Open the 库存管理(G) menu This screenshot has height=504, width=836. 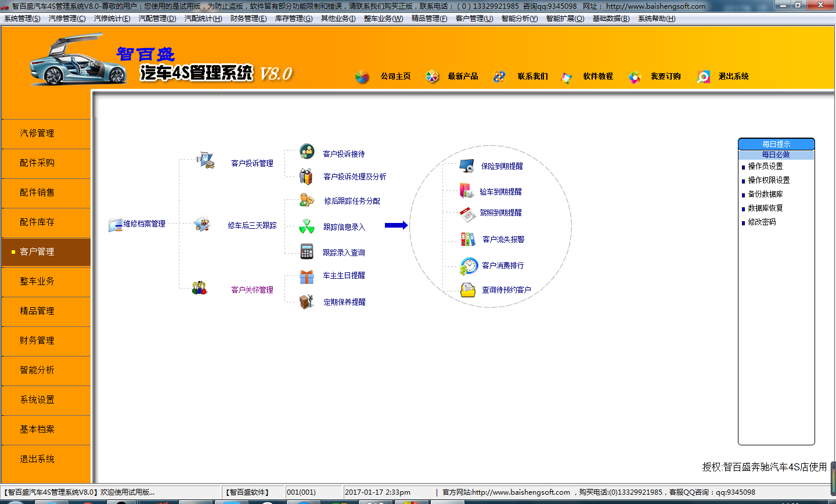click(294, 19)
